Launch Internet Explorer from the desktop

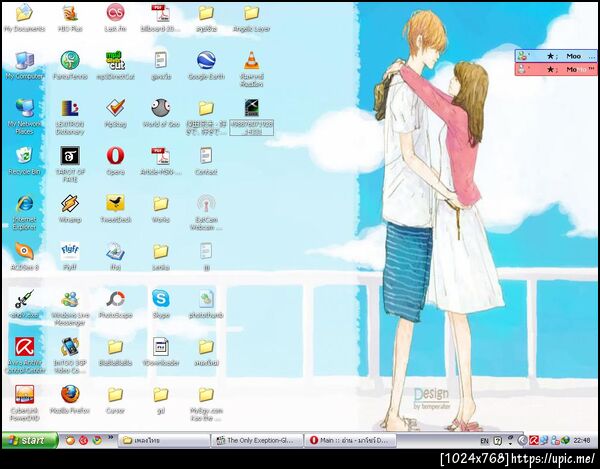(24, 212)
